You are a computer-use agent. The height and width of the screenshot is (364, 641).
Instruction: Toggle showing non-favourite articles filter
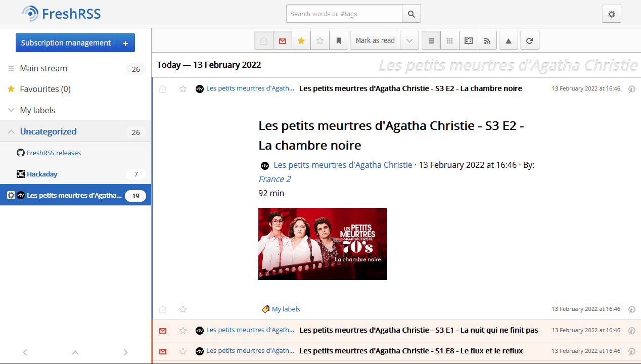[320, 40]
